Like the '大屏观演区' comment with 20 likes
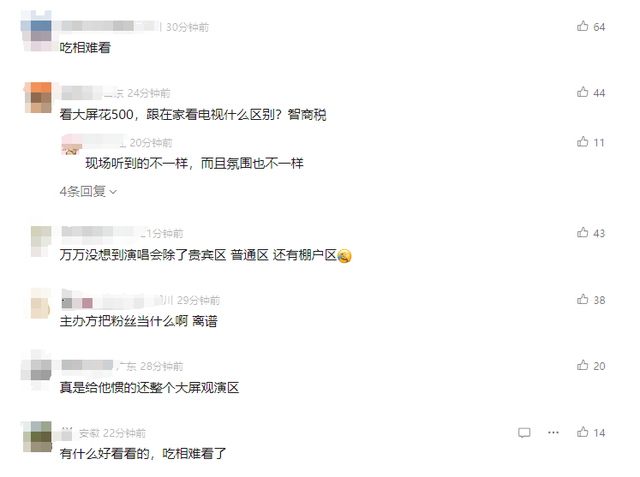640x477 pixels. tap(582, 365)
